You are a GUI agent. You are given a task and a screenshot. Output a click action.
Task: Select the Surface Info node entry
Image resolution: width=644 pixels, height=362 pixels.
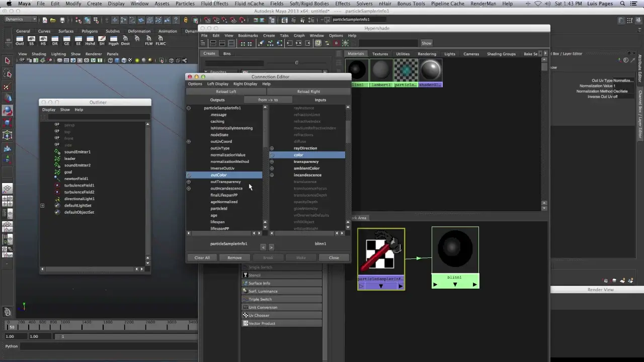click(282, 283)
